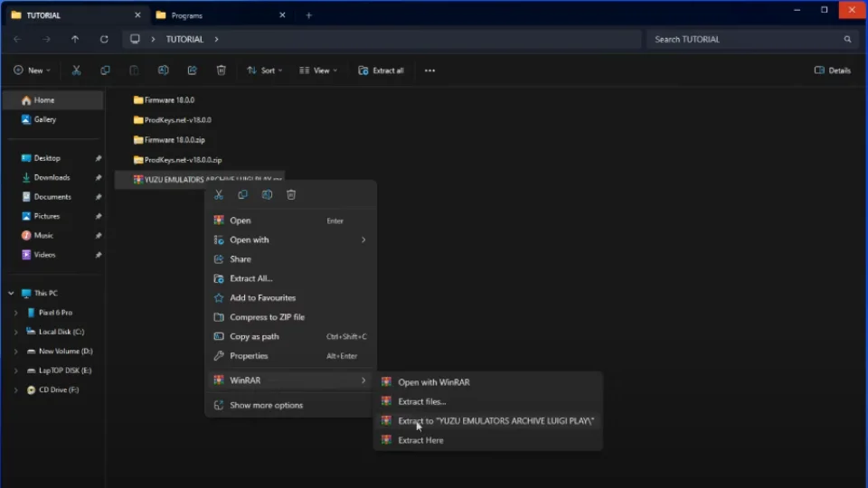Expand the Pixel 6 Pro tree node
This screenshot has width=868, height=488.
tap(15, 313)
